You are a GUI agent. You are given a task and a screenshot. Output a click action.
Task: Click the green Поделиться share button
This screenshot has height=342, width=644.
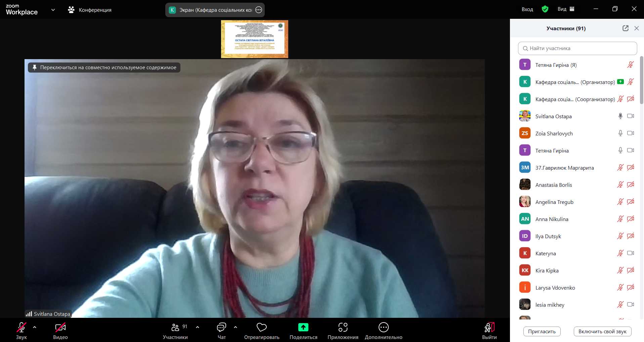click(x=303, y=331)
